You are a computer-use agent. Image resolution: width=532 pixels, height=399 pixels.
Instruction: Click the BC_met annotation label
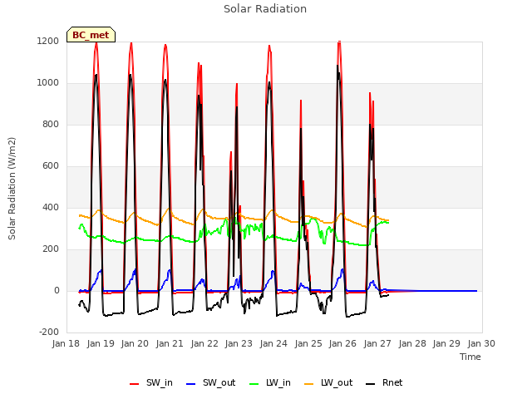[91, 35]
